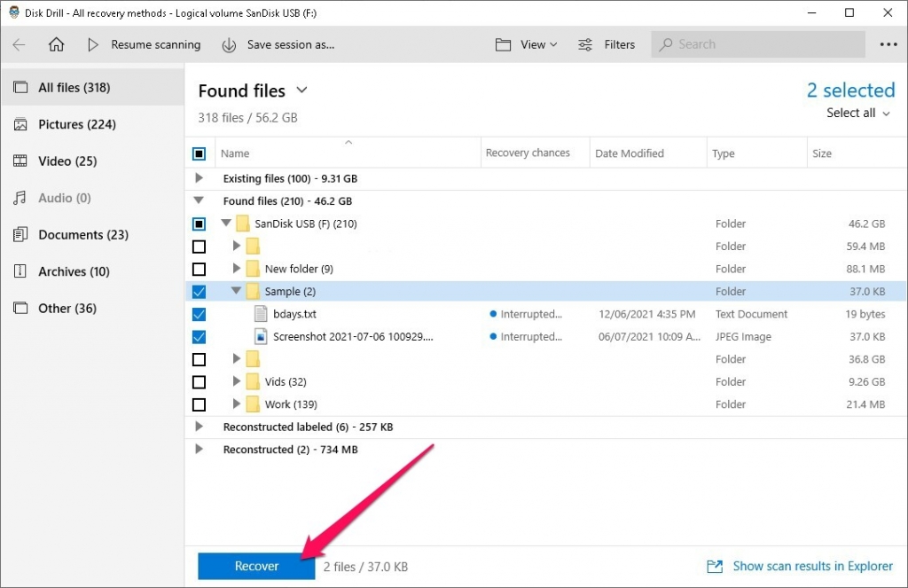
Task: Check the Work (139) folder checkbox
Action: click(199, 404)
